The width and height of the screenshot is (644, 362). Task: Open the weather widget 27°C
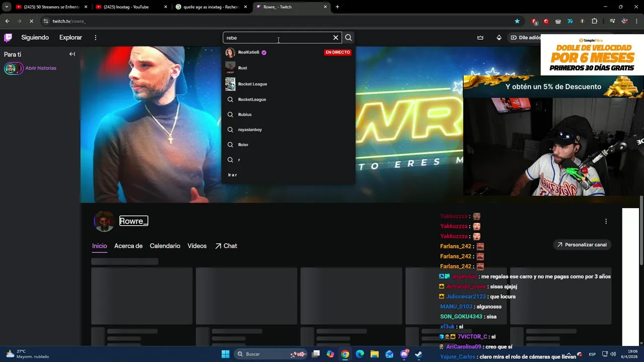28,354
